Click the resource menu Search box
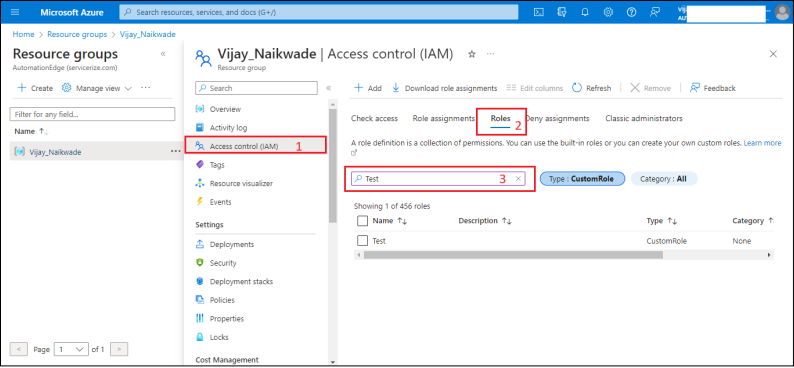 point(256,88)
